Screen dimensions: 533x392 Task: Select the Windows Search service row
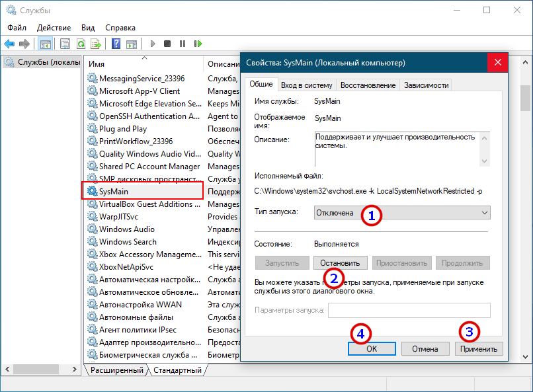click(x=128, y=242)
